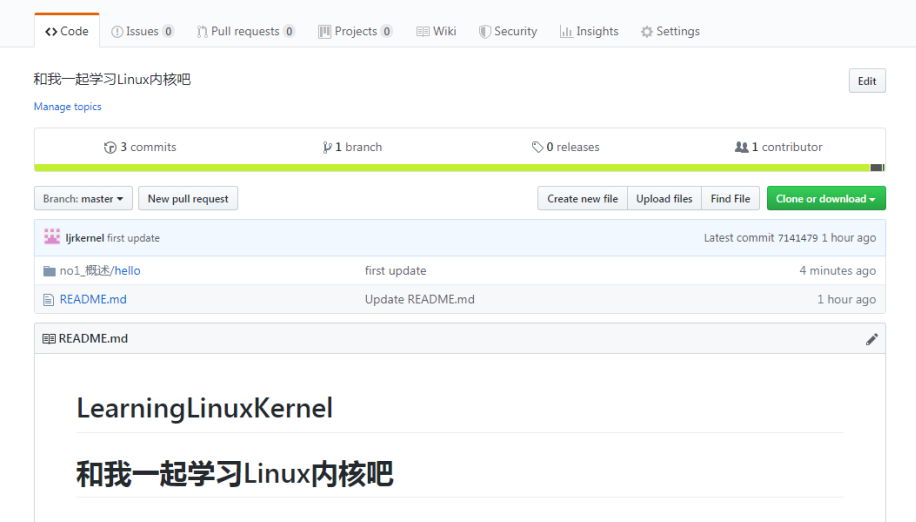This screenshot has height=522, width=916.
Task: Open the Security tab
Action: [x=508, y=31]
